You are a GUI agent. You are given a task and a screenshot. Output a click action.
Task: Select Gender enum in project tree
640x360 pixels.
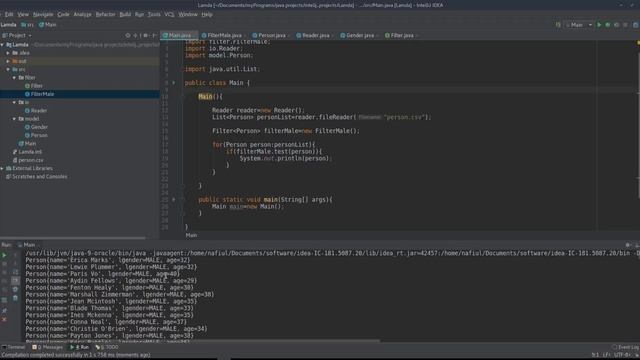[36, 127]
